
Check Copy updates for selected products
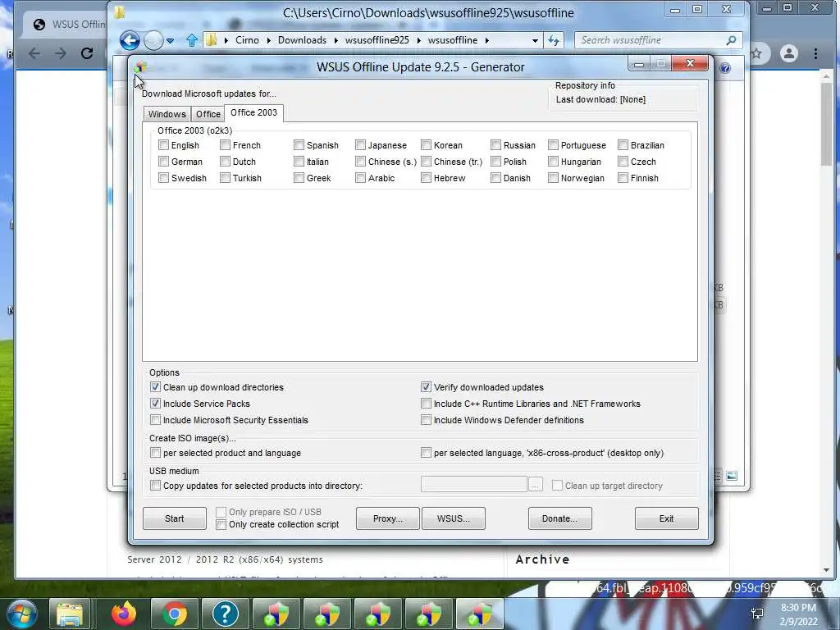[x=155, y=486]
